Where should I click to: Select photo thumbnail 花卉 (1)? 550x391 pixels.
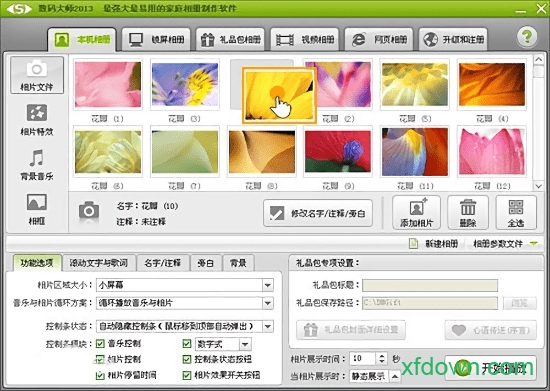pyautogui.click(x=108, y=85)
